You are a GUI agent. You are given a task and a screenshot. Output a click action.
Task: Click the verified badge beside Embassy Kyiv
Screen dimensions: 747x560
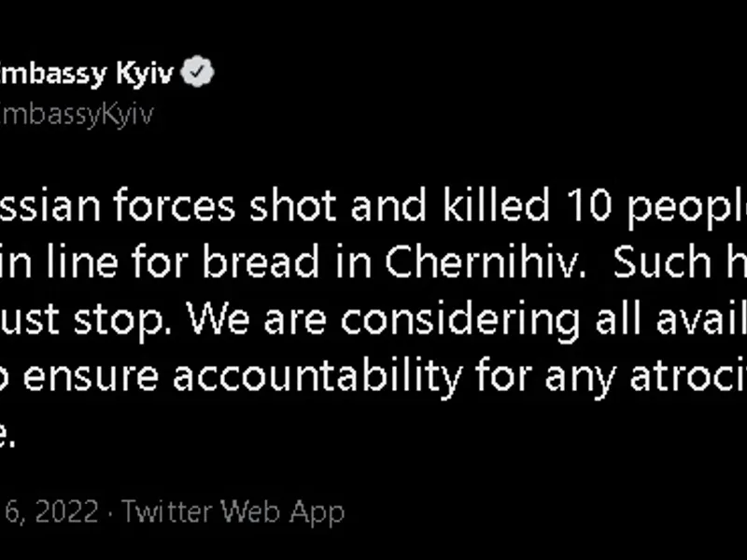(x=198, y=74)
